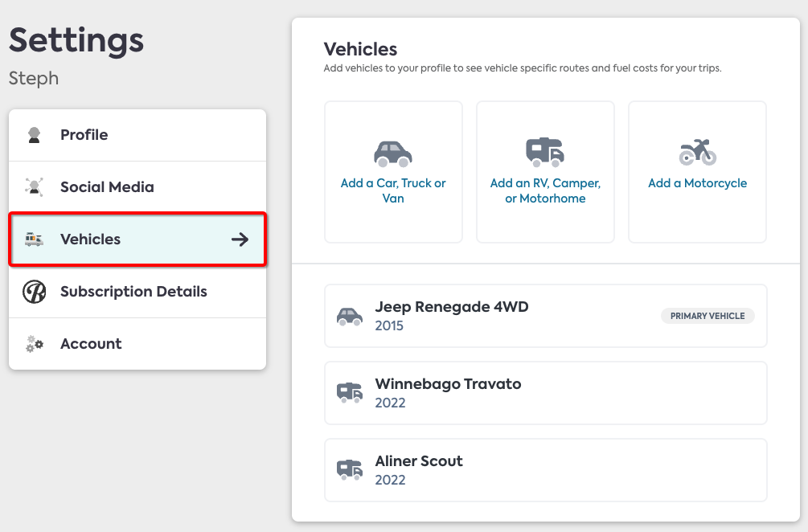Click the 2022 year under Winnebago Travato
This screenshot has width=808, height=532.
point(390,403)
